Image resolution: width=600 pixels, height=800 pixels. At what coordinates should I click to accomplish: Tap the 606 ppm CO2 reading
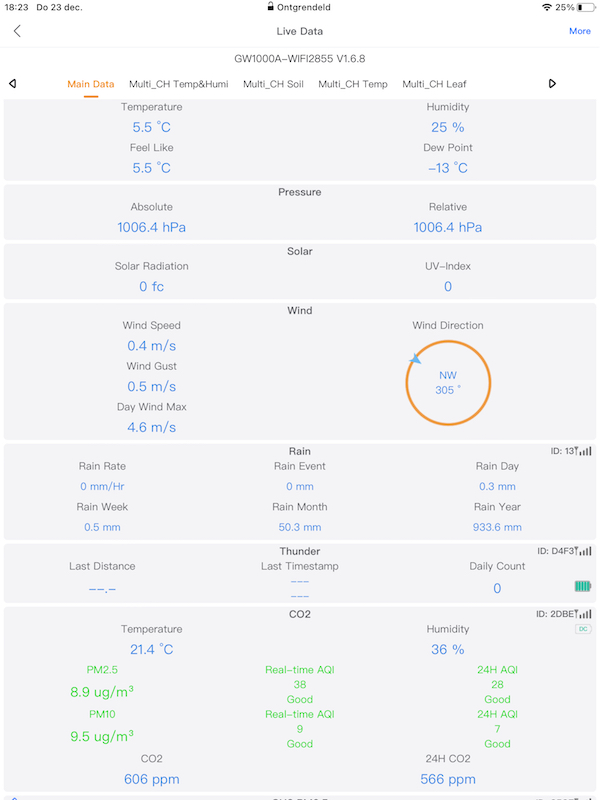coord(152,779)
